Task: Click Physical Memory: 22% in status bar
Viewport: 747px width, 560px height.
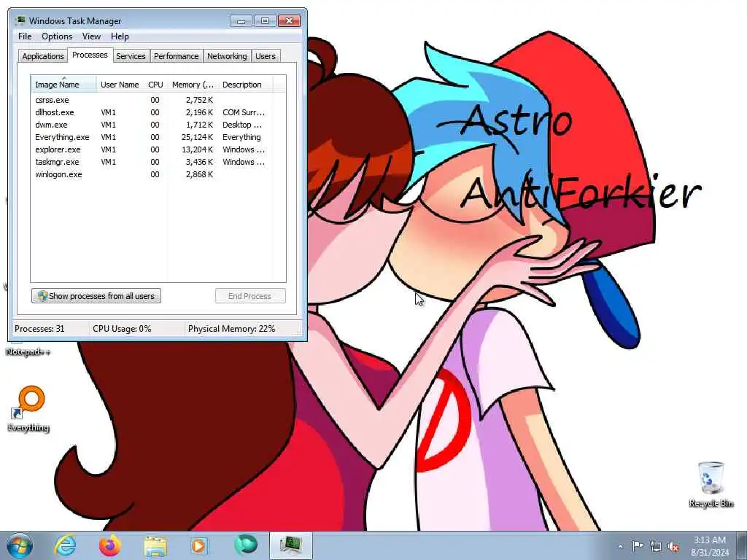Action: point(231,329)
